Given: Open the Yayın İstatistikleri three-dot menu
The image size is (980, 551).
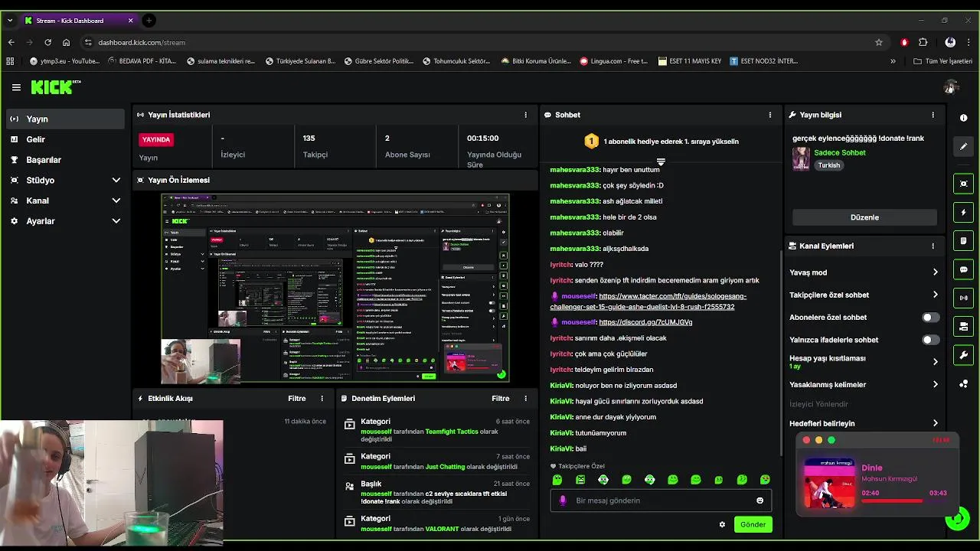Looking at the screenshot, I should point(525,115).
